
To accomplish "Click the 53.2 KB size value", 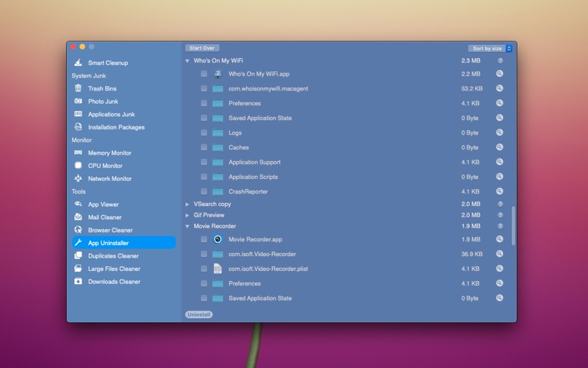I will 472,88.
